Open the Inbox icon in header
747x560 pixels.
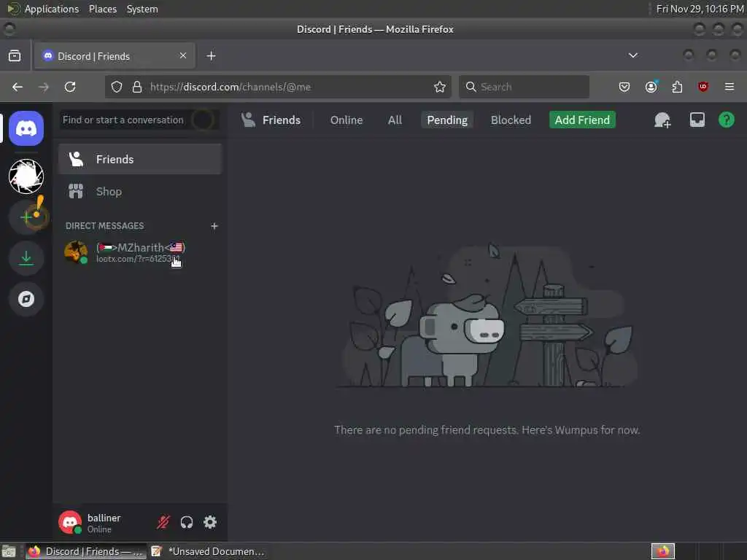[697, 120]
